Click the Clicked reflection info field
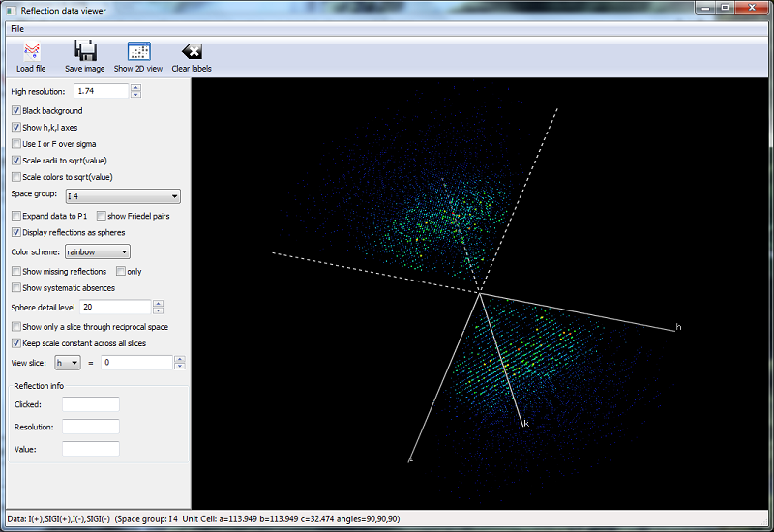Image resolution: width=774 pixels, height=532 pixels. [x=90, y=404]
